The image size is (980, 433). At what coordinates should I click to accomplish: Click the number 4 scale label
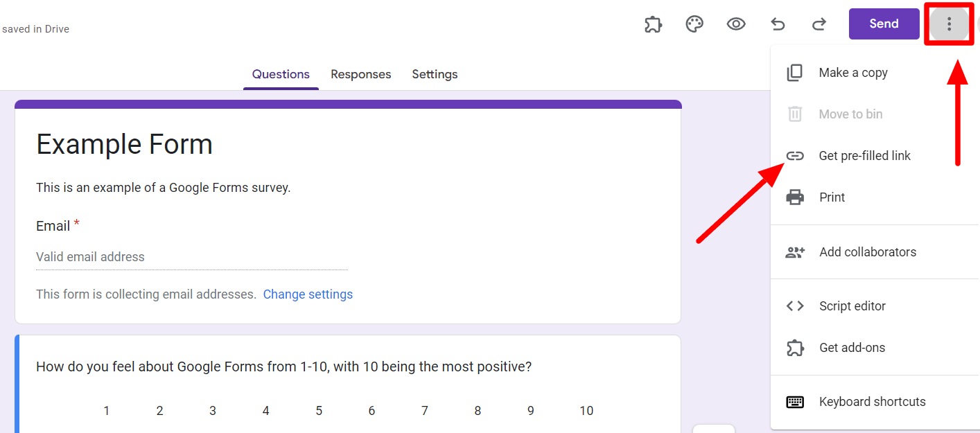tap(265, 411)
